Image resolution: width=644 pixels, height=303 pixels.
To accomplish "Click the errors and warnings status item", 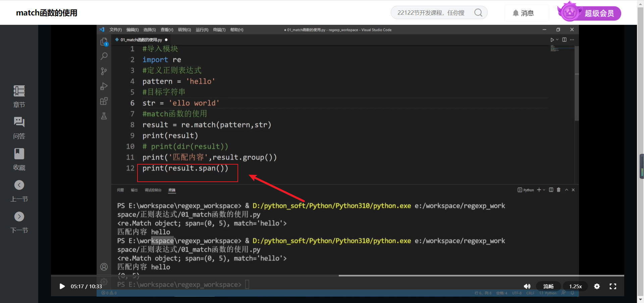I will 109,293.
